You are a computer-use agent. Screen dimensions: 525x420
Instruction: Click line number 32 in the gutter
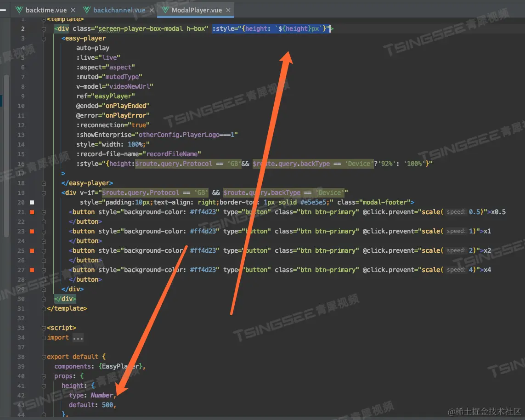click(x=21, y=318)
